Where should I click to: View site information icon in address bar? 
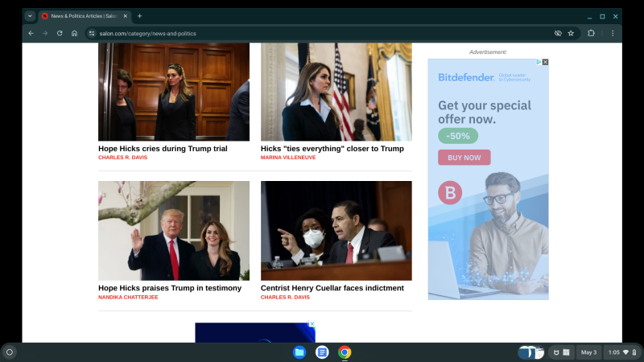92,33
